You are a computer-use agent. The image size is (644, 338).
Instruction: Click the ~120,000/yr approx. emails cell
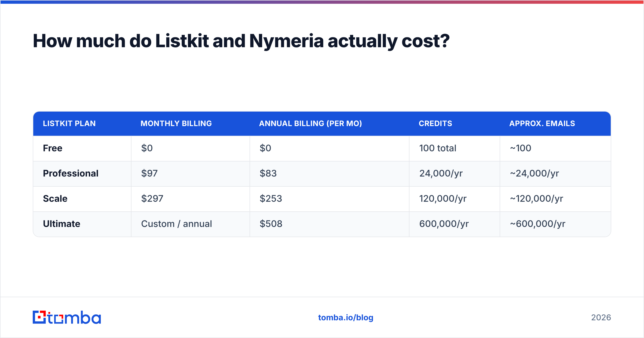tap(555, 199)
